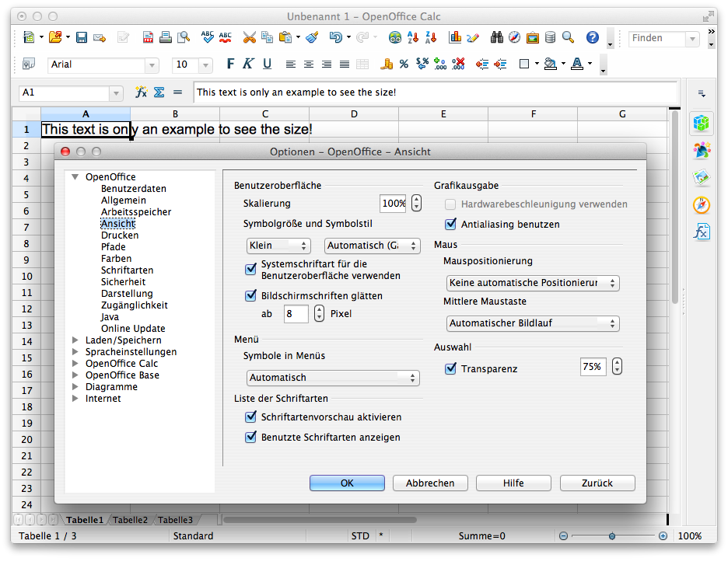Confirm dialog with OK button
The width and height of the screenshot is (728, 565).
(348, 483)
